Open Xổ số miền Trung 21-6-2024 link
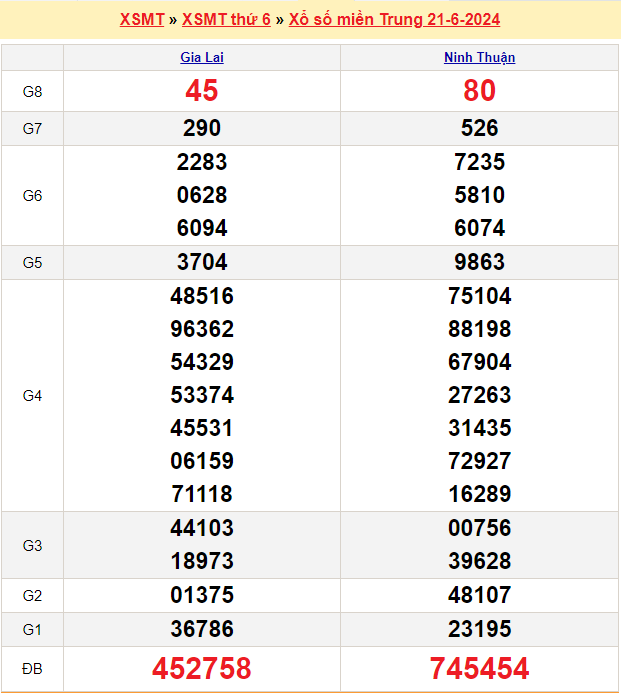The height and width of the screenshot is (693, 621). click(394, 20)
